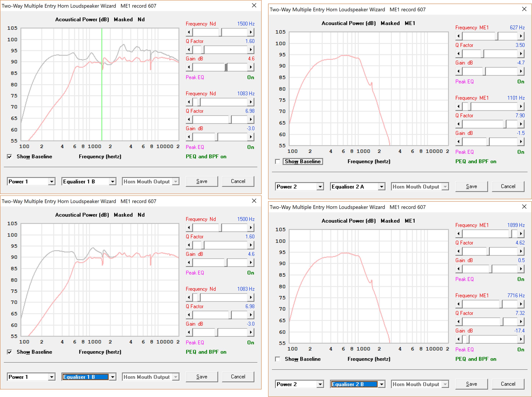
Task: Open Power 1 dropdown in the top-left window
Action: click(x=52, y=182)
